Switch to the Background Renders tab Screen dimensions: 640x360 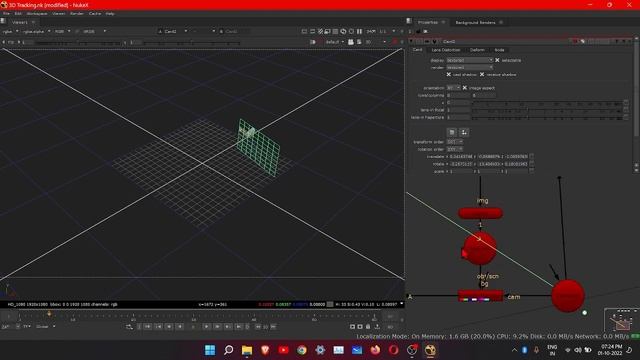point(475,22)
